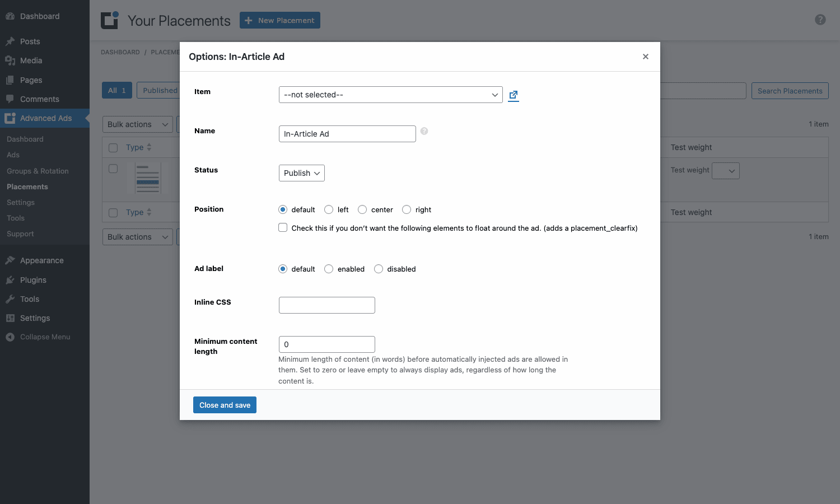The width and height of the screenshot is (840, 504).
Task: Switch to the All placements filter tab
Action: [117, 90]
